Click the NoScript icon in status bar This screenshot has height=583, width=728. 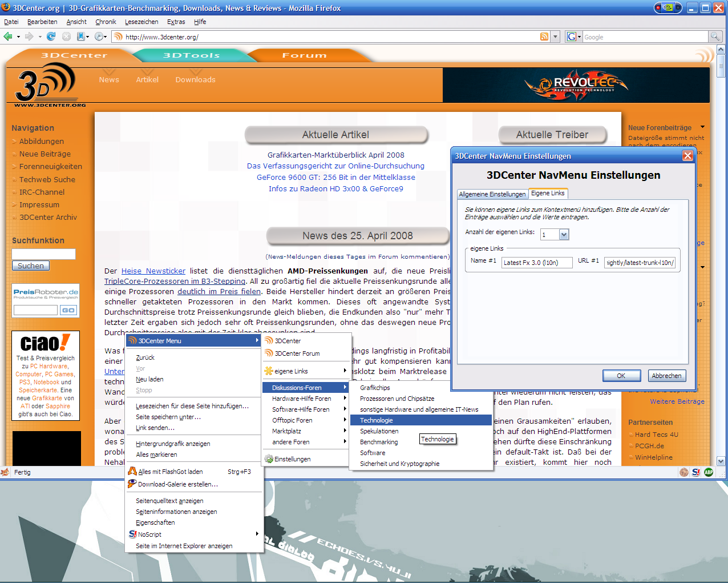(x=696, y=472)
